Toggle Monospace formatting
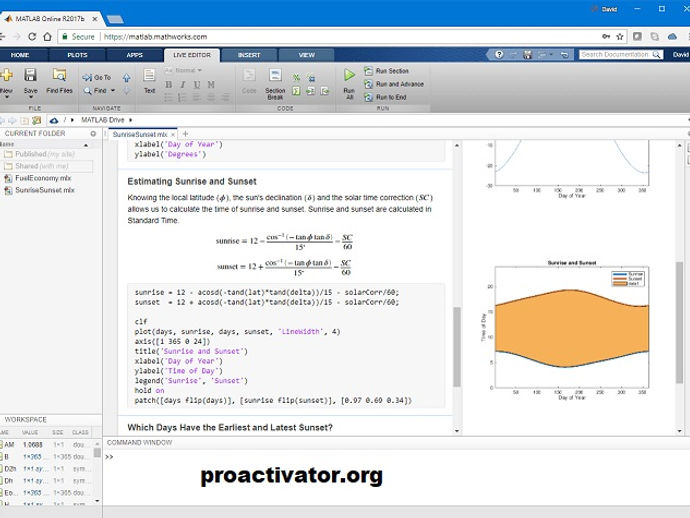The height and width of the screenshot is (518, 690). click(x=211, y=84)
